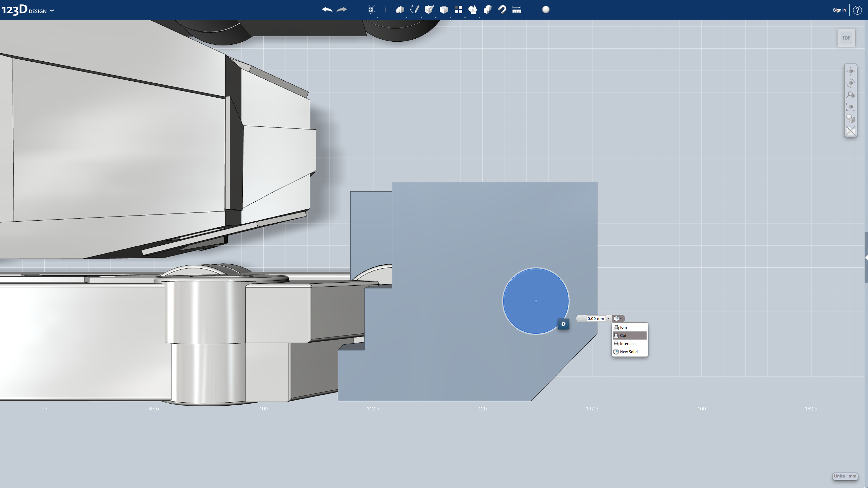Click the material sphere swatch in the toolbar
The height and width of the screenshot is (488, 868).
(546, 10)
